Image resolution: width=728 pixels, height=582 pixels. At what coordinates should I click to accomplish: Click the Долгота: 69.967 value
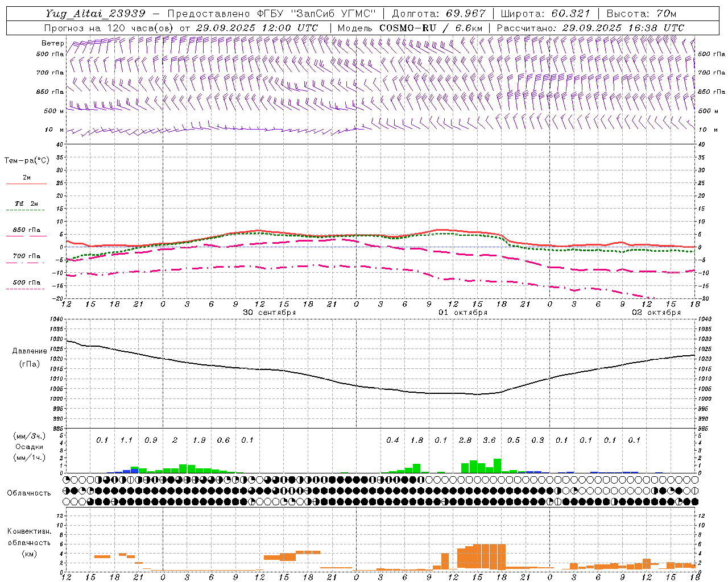(439, 13)
